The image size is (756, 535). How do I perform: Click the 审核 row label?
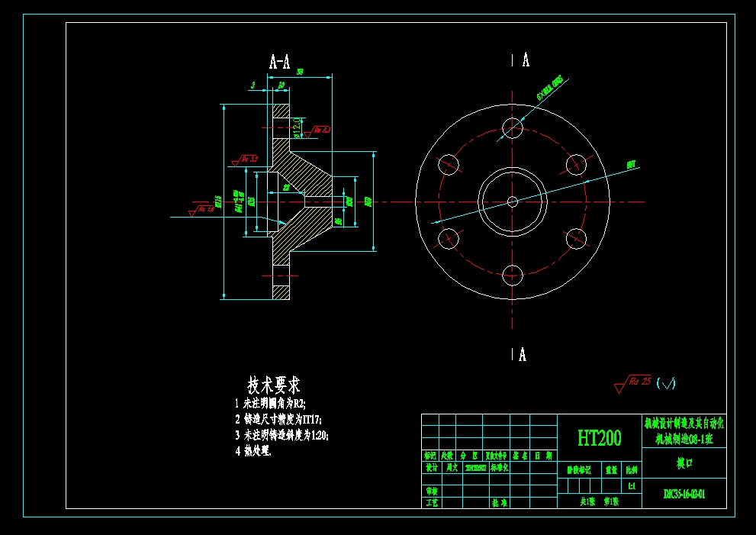(431, 491)
